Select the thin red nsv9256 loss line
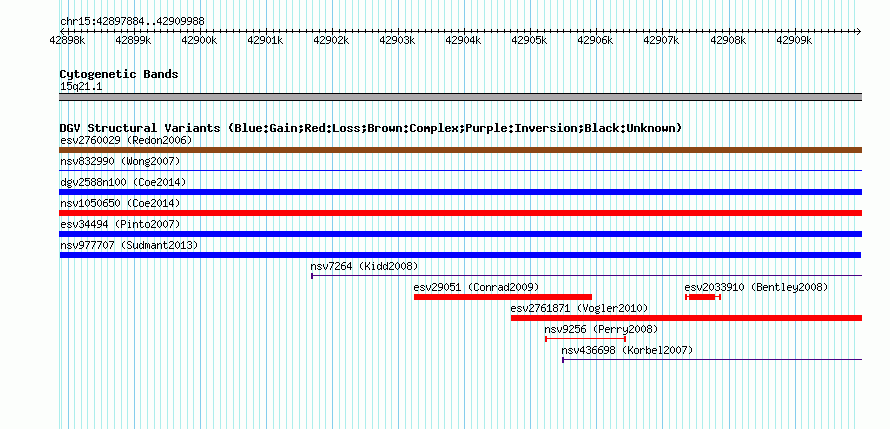890x429 pixels. 585,339
